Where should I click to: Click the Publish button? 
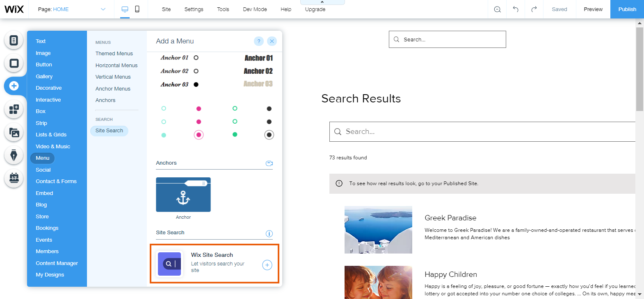coord(627,9)
